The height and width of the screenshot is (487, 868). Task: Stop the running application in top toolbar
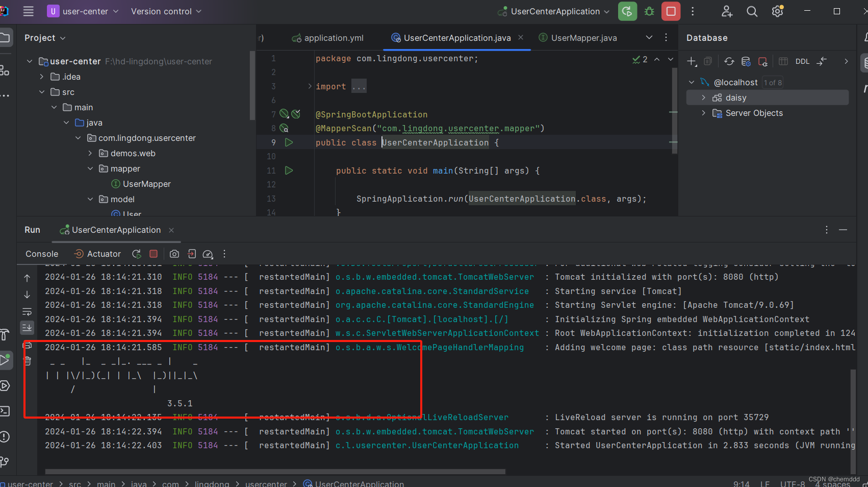(x=671, y=11)
